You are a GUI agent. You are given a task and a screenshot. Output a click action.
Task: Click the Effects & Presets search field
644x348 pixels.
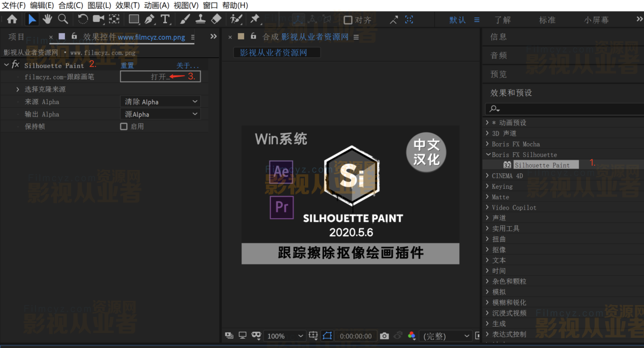(564, 109)
